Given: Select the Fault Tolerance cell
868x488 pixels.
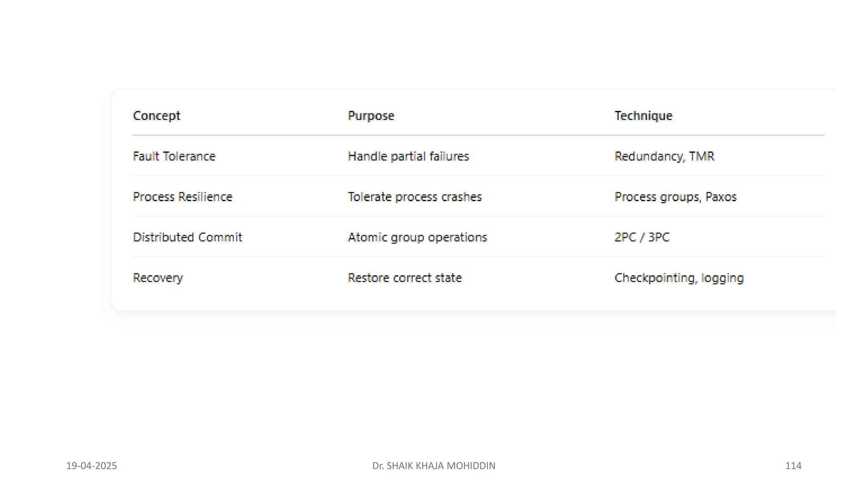Looking at the screenshot, I should coord(174,156).
